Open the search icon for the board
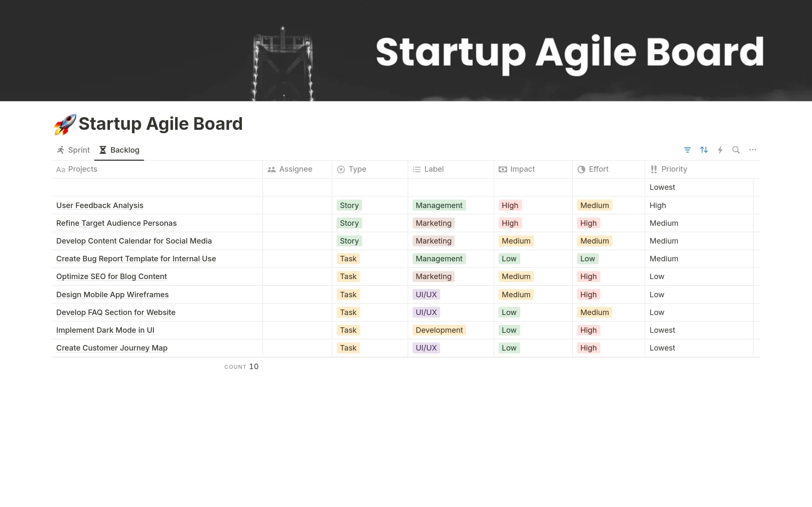Image resolution: width=812 pixels, height=507 pixels. coord(736,150)
